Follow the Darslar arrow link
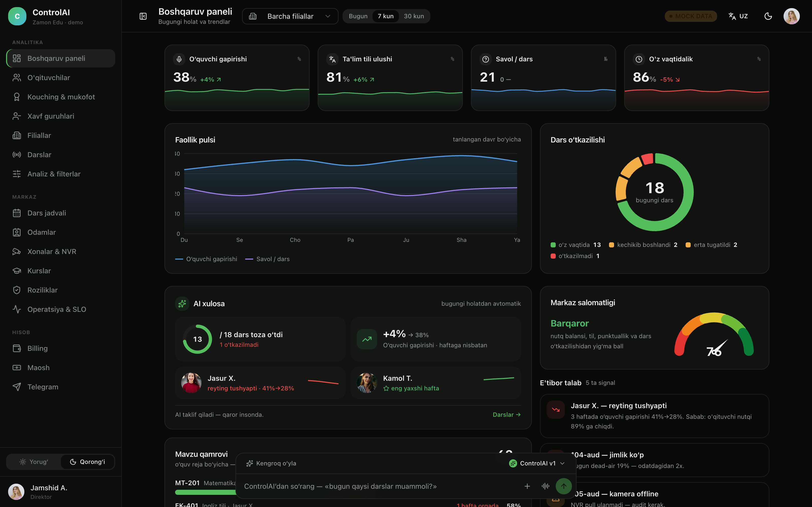 pyautogui.click(x=506, y=414)
